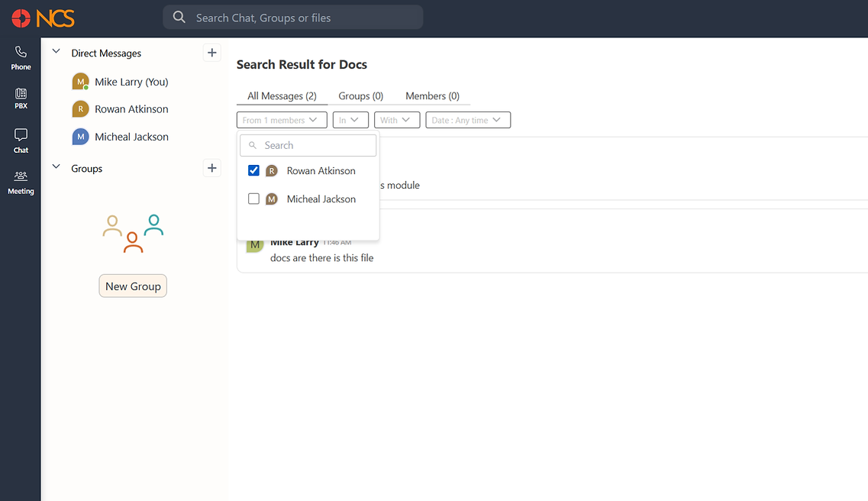Uncheck the Rowan Atkinson checkbox
Image resolution: width=868 pixels, height=501 pixels.
[x=253, y=170]
